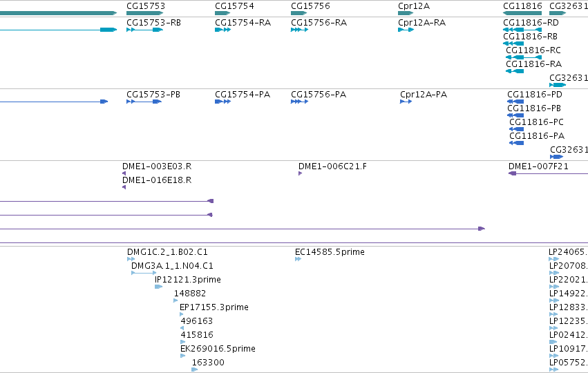Click the DME1-016E18.R purple arrow glyph
Image resolution: width=588 pixels, height=373 pixels.
[x=124, y=187]
